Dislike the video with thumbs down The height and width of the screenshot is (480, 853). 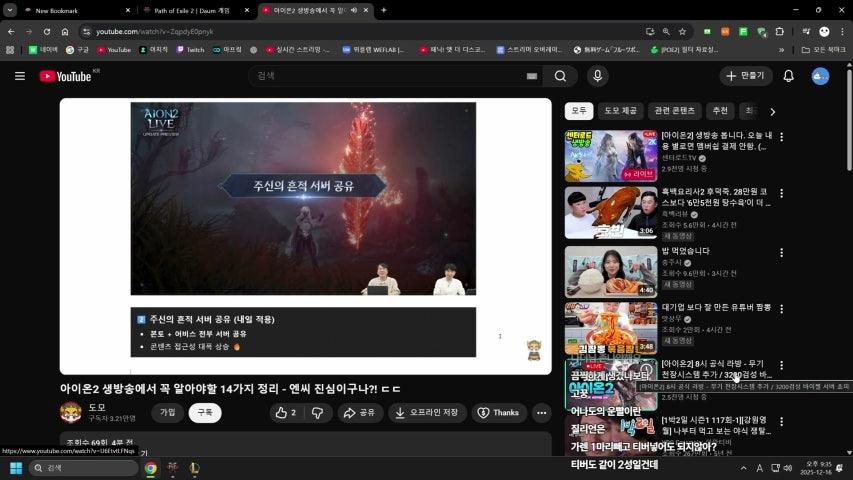[318, 412]
